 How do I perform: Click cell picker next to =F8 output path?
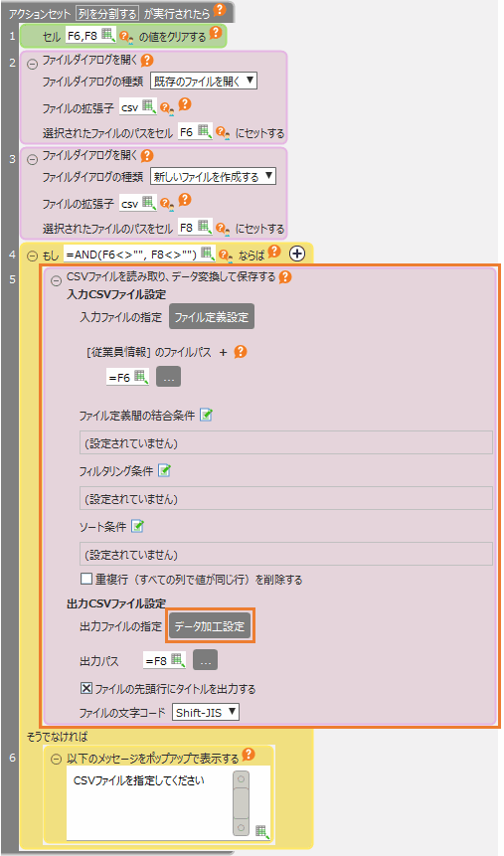[x=178, y=660]
